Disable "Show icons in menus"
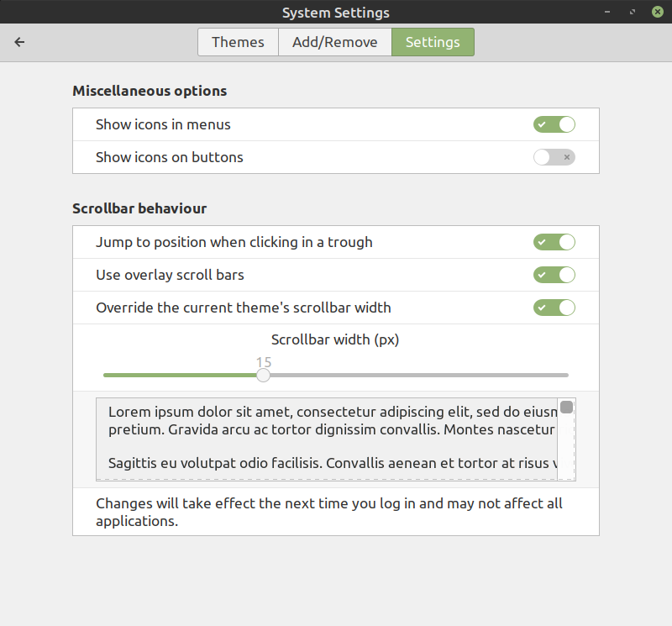The height and width of the screenshot is (626, 672). [554, 124]
